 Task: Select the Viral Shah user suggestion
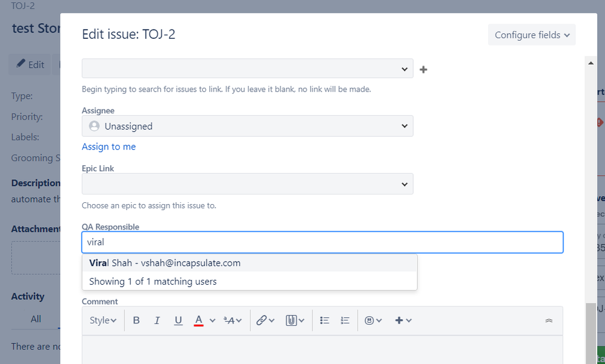[x=250, y=263]
